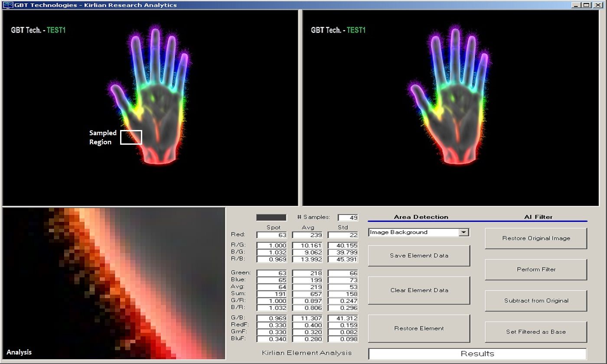Screen dimensions: 607x364
Task: Click the application icon in the title bar
Action: point(8,5)
